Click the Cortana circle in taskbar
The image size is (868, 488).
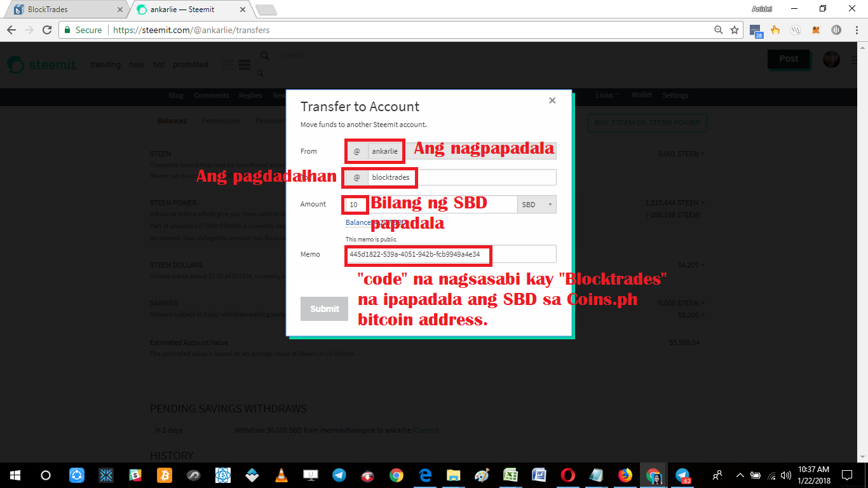tap(46, 475)
